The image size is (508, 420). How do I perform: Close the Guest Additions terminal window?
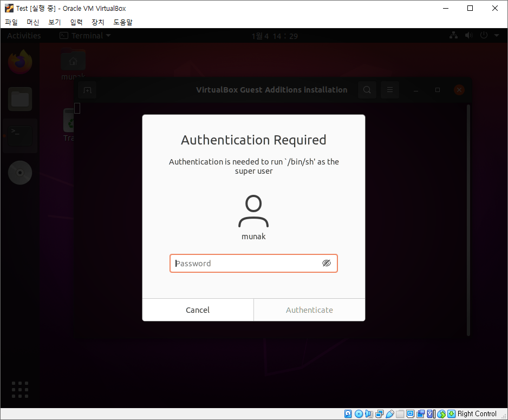pos(459,90)
